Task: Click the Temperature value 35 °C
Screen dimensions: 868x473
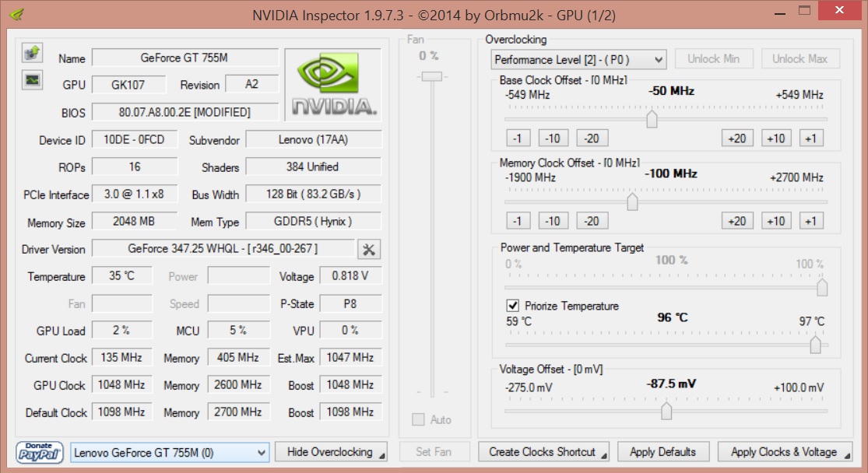Action: point(121,275)
